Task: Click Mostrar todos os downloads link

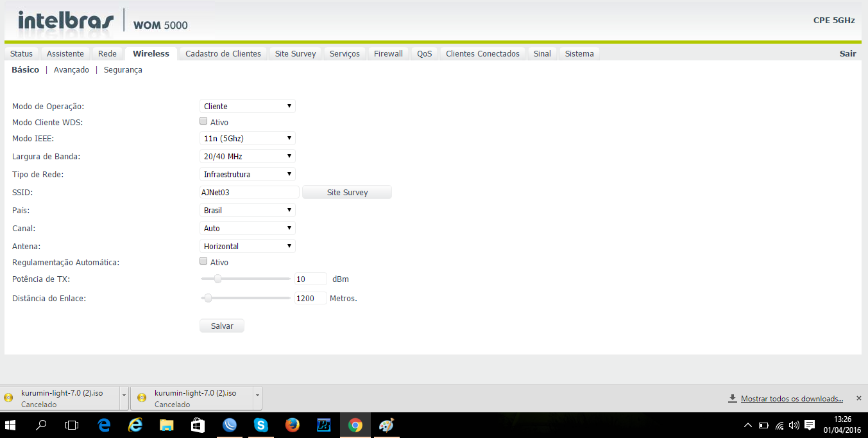Action: (792, 399)
